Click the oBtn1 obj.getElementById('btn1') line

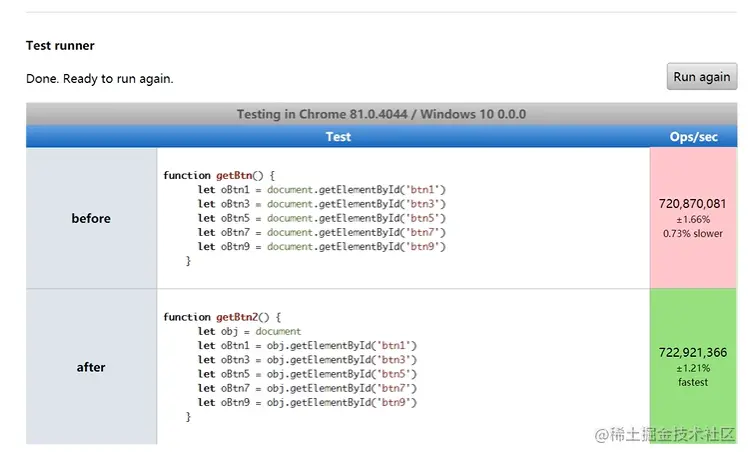coord(307,346)
